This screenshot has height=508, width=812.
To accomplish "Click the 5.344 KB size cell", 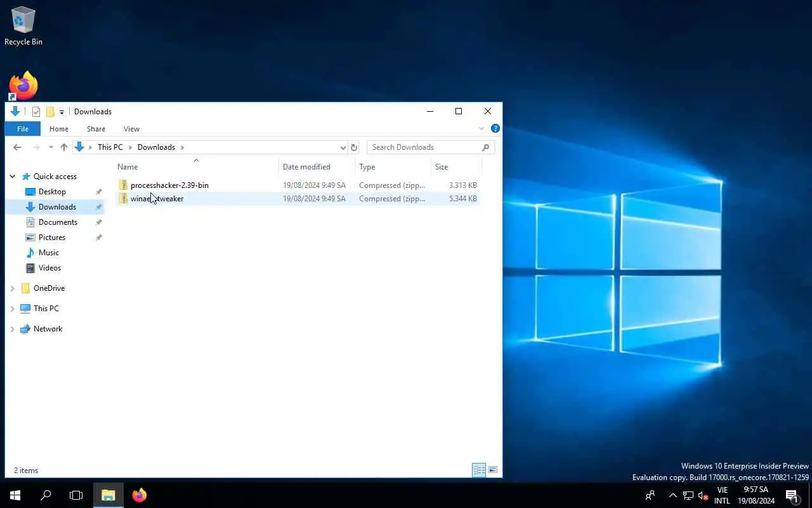I will pos(462,199).
